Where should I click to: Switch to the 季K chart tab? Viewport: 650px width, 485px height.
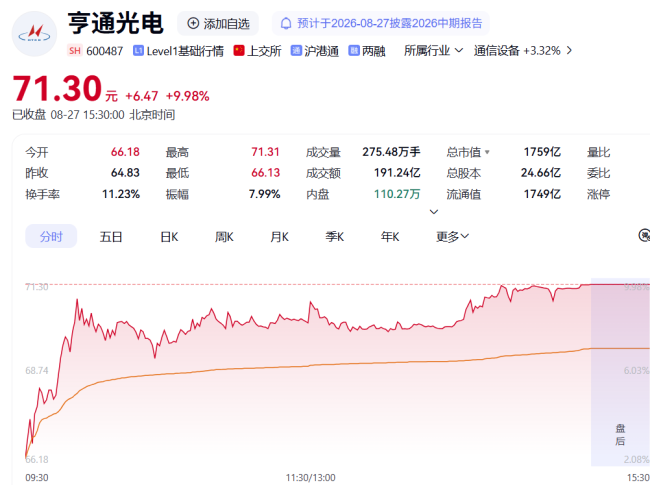click(335, 237)
